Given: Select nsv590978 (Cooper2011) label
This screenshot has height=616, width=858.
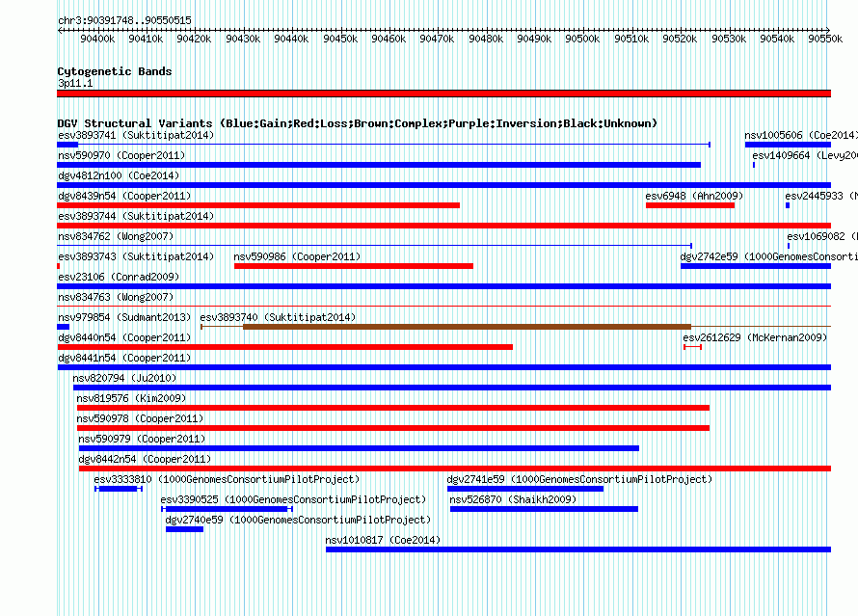Looking at the screenshot, I should point(140,418).
